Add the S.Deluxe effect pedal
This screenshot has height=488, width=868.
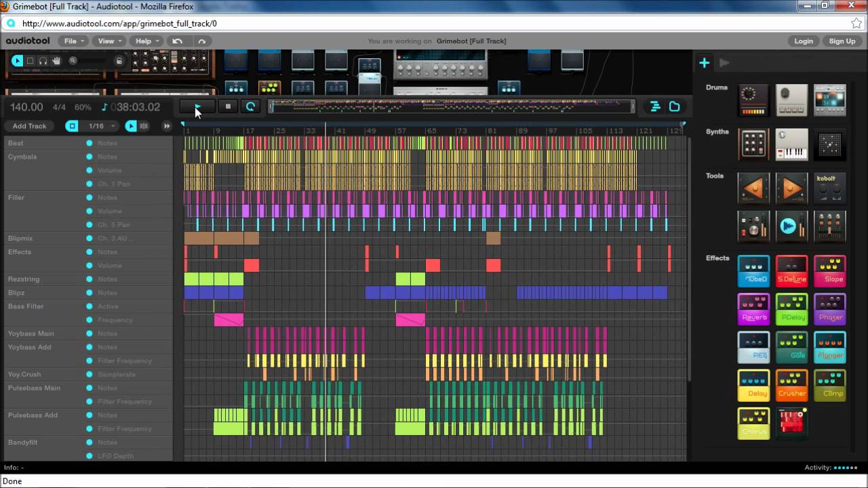pyautogui.click(x=791, y=271)
